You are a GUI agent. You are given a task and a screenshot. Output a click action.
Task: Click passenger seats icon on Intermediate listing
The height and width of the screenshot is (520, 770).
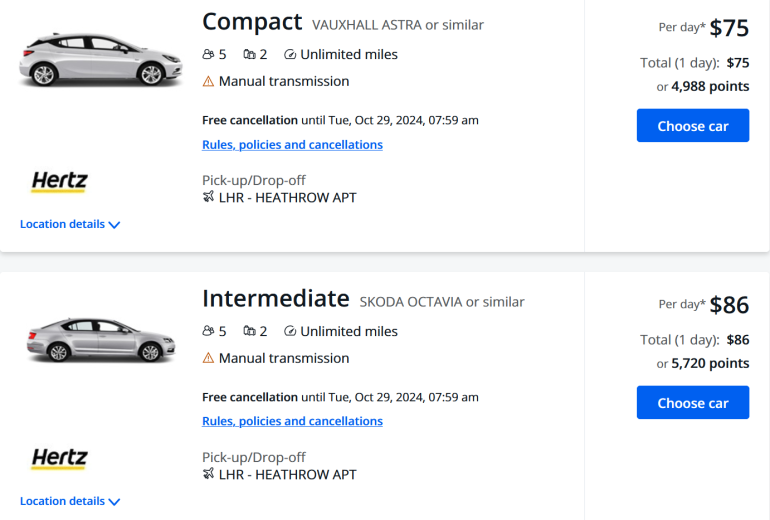pyautogui.click(x=208, y=332)
